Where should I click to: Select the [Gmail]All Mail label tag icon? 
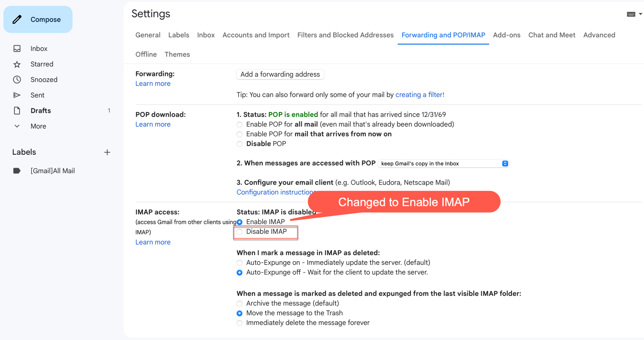click(17, 171)
